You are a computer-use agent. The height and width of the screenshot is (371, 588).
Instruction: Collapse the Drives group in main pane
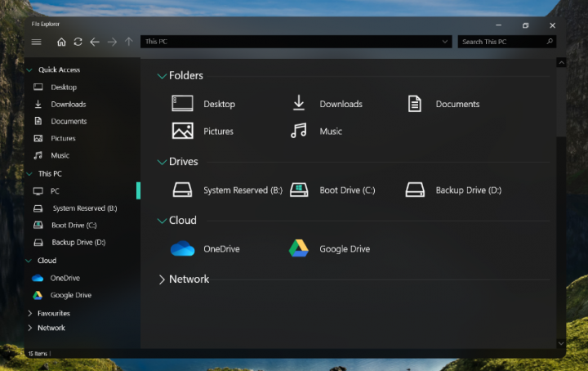click(162, 162)
